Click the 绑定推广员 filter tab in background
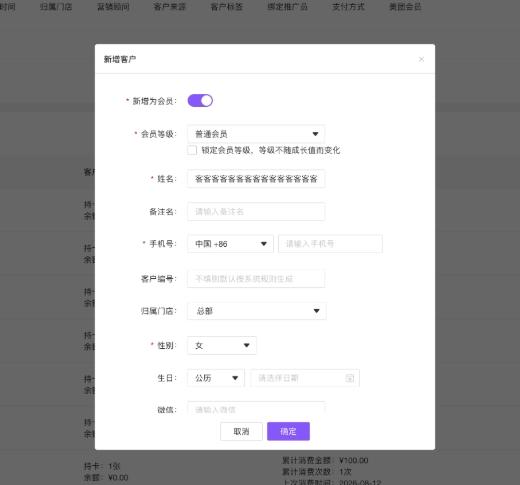Image resolution: width=520 pixels, height=485 pixels. [287, 7]
